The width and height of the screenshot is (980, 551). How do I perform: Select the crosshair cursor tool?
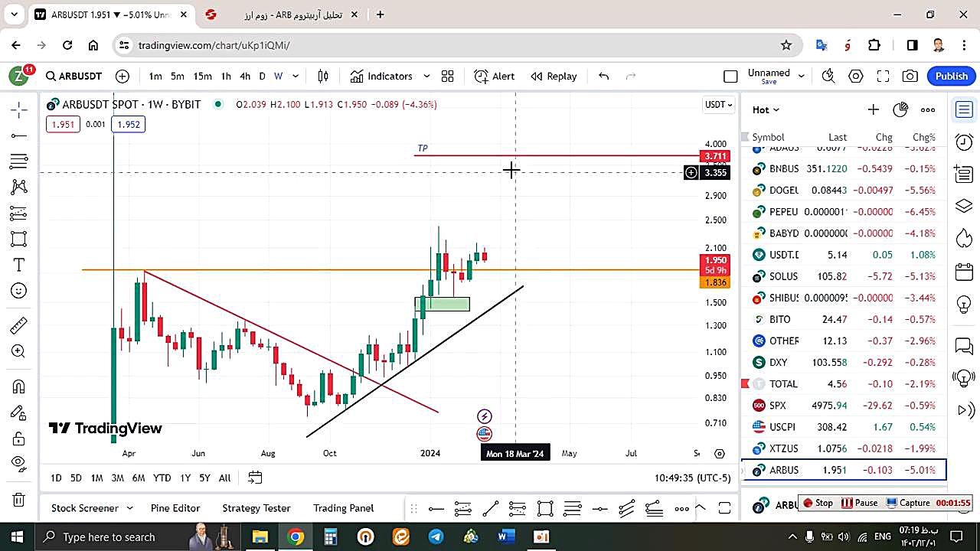click(19, 110)
